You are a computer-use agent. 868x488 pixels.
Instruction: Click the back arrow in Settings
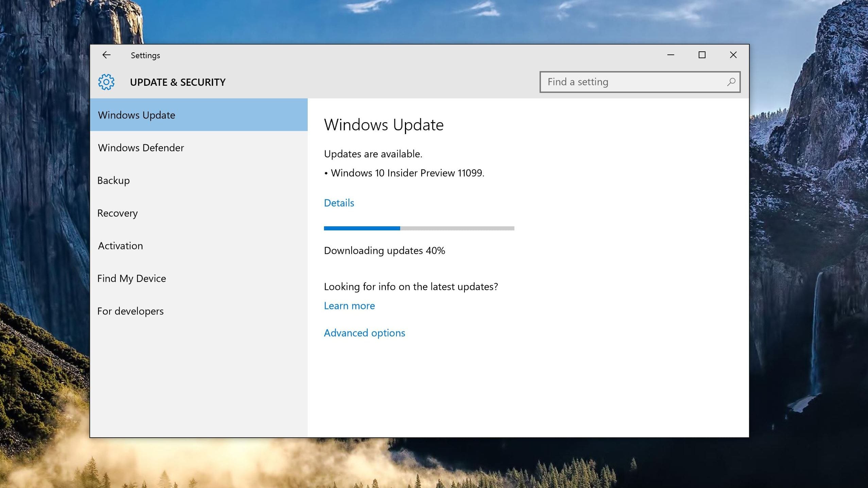pyautogui.click(x=106, y=55)
